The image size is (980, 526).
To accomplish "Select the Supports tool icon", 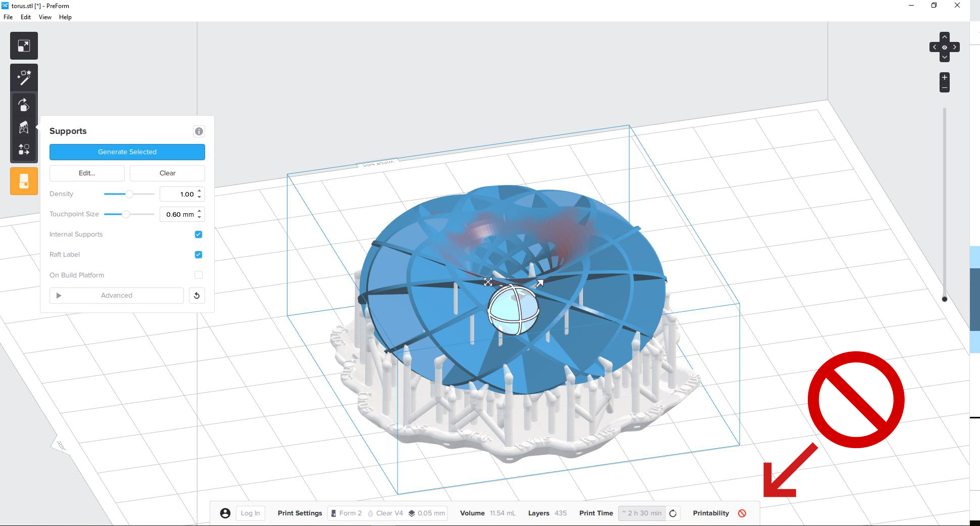I will point(24,127).
